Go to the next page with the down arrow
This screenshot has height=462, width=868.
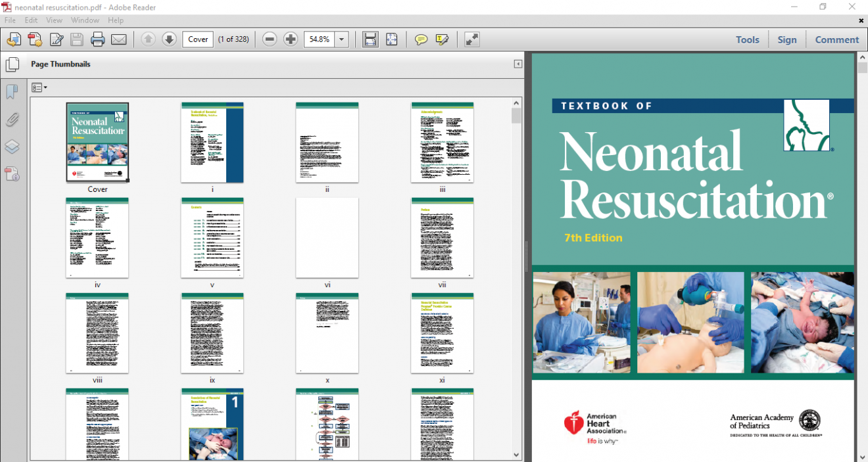coord(169,39)
